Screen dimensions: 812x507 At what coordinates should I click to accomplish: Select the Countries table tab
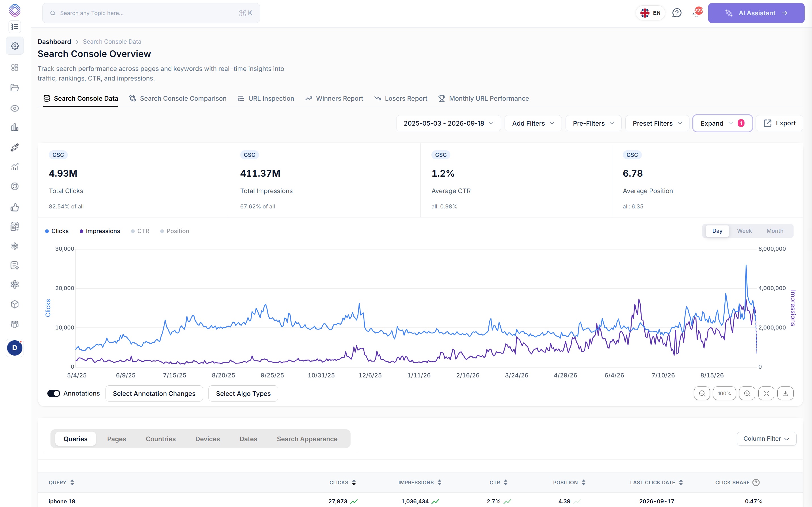161,439
